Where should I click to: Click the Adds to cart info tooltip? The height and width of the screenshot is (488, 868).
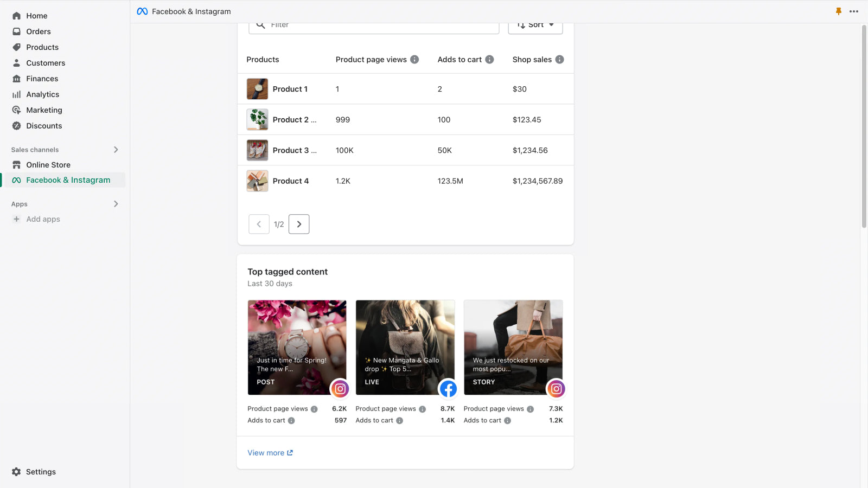coord(489,60)
